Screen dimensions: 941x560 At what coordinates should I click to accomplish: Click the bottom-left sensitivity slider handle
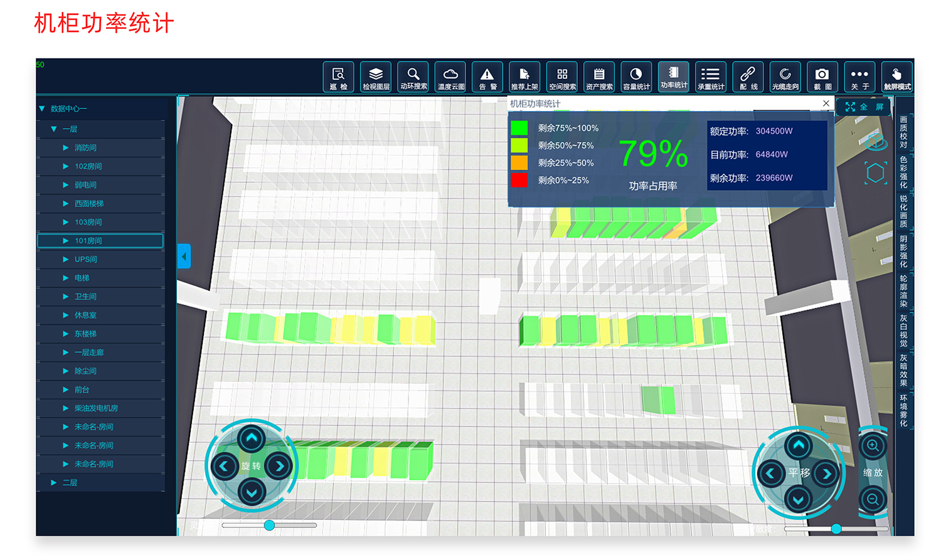click(269, 525)
